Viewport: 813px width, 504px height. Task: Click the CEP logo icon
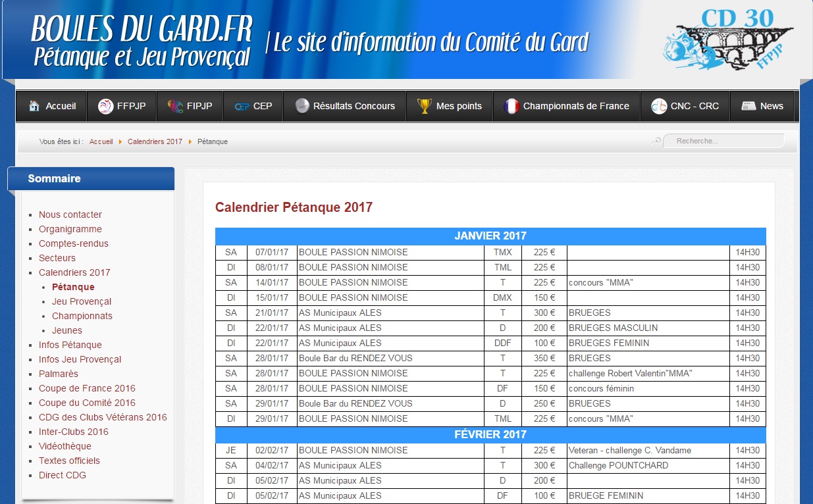pos(242,106)
